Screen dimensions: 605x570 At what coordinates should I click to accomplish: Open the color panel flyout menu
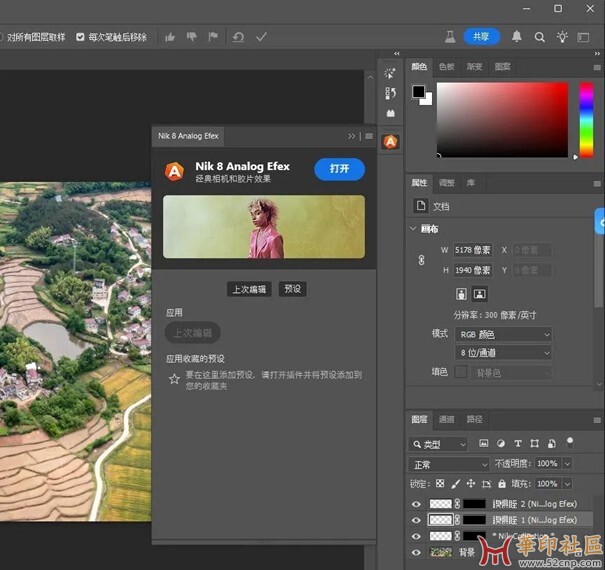(597, 67)
